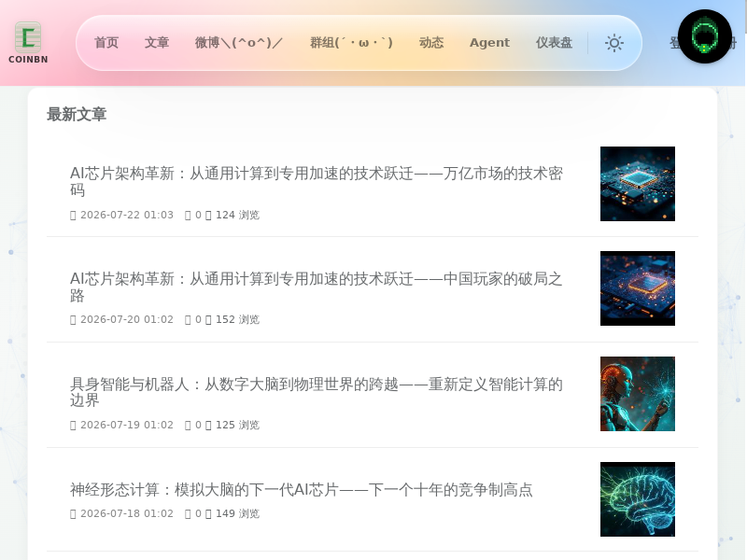
Task: Click date 2026-07-22 01:03
Action: (x=127, y=215)
